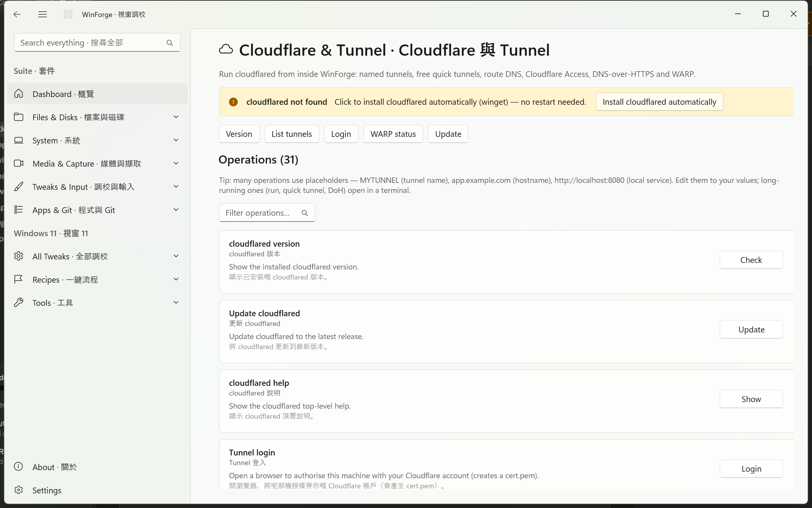Open Settings from the sidebar
812x508 pixels.
(x=97, y=490)
